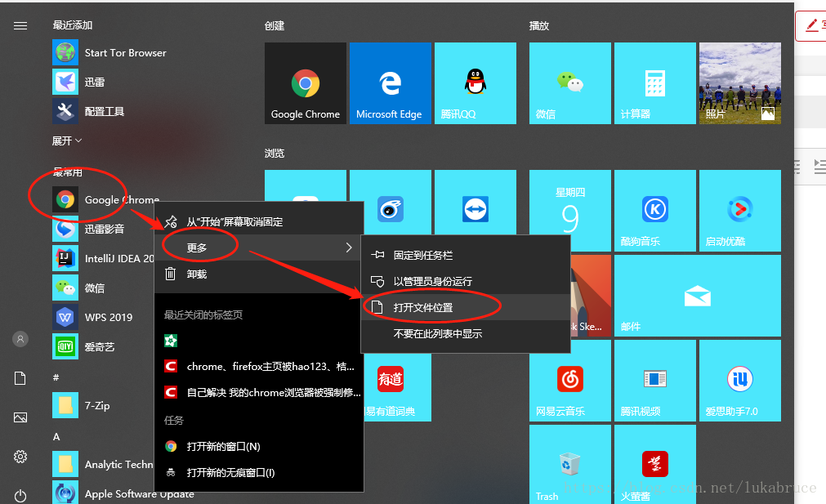Select 打开新的窗口(N) task

[259, 446]
